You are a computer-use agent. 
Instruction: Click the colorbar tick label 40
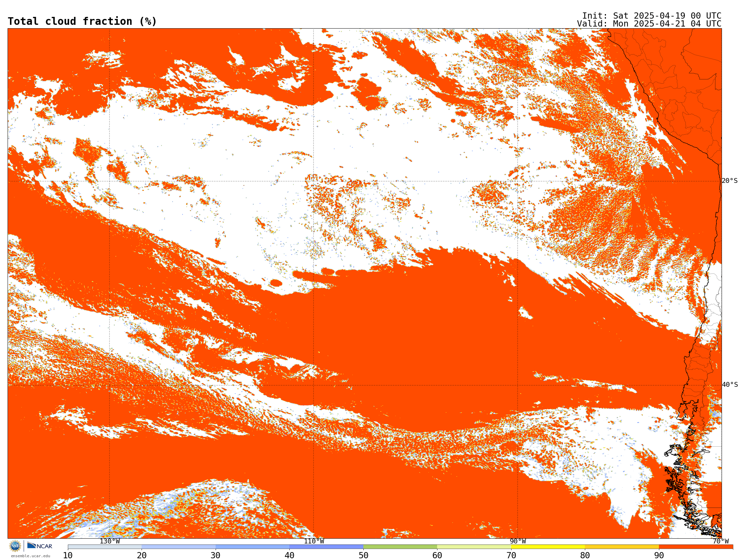tap(290, 556)
